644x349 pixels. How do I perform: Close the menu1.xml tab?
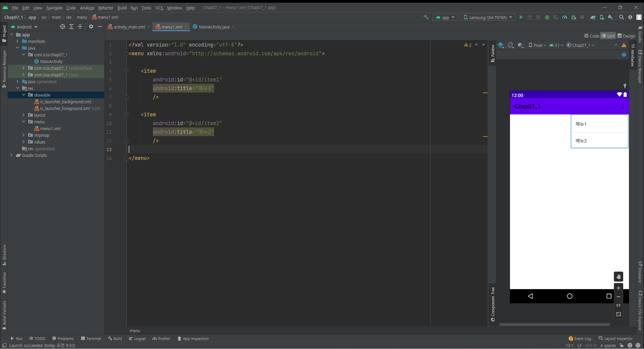(x=186, y=27)
